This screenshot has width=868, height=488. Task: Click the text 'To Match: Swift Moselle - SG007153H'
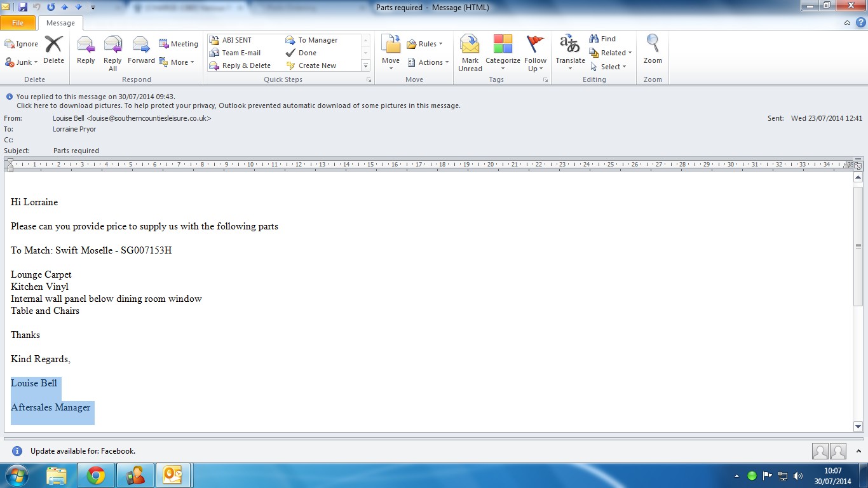click(x=92, y=250)
